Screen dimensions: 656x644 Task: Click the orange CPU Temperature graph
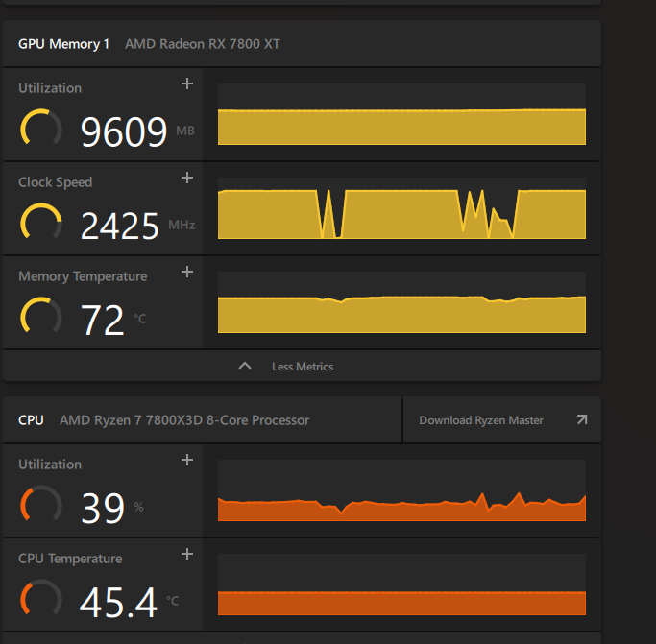[x=401, y=584]
